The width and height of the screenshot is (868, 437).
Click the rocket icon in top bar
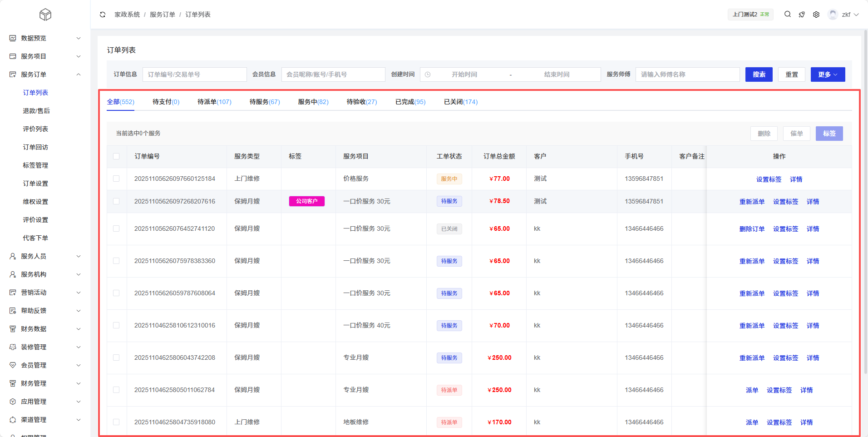[x=802, y=15]
